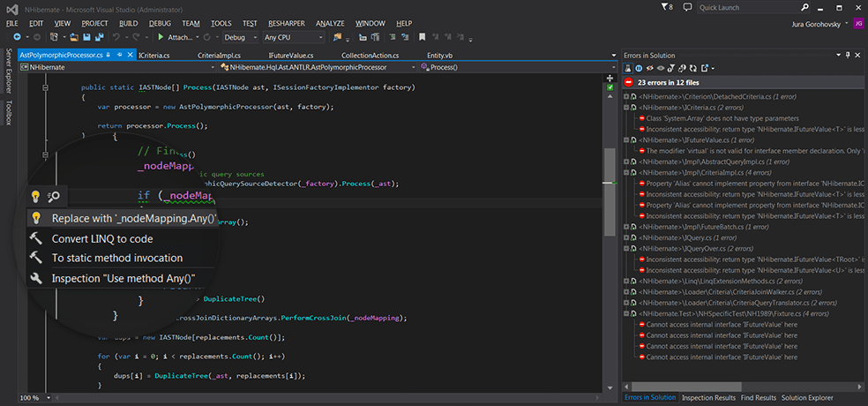Choose Convert LINQ to code action
The image size is (868, 406).
pos(101,238)
